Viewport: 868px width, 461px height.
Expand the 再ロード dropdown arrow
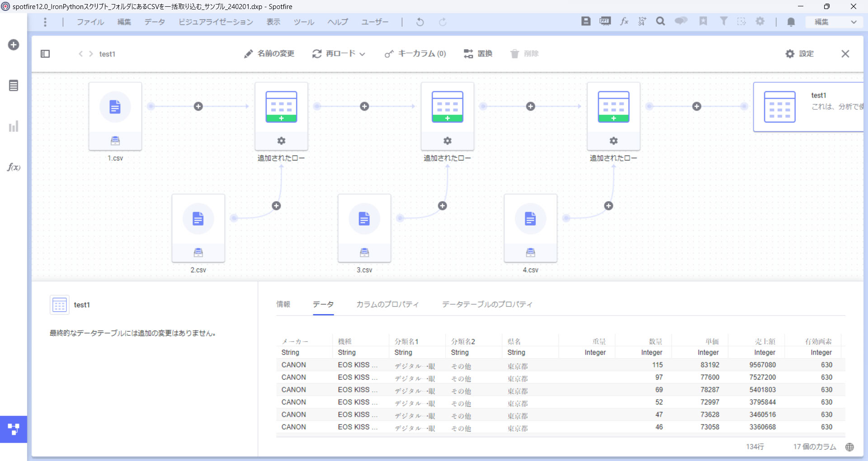(362, 54)
